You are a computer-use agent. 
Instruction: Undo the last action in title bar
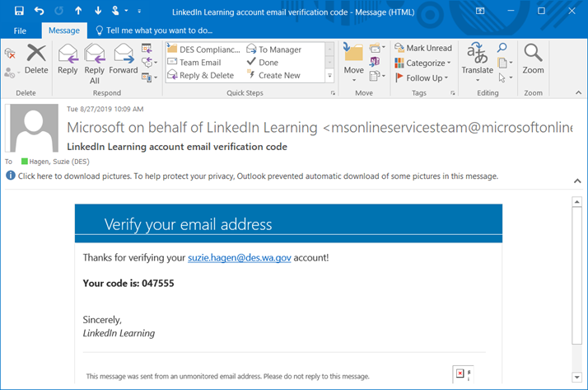[39, 11]
